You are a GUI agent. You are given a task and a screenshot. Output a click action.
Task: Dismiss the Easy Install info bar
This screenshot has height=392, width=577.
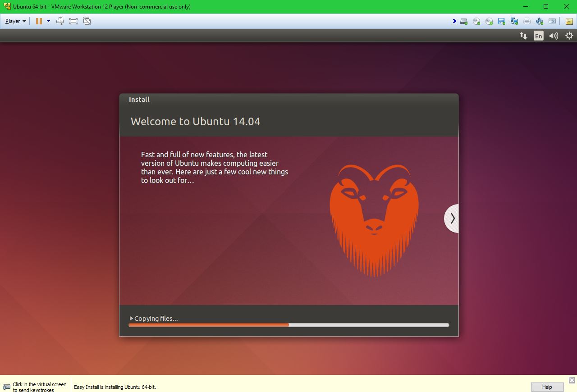point(572,380)
